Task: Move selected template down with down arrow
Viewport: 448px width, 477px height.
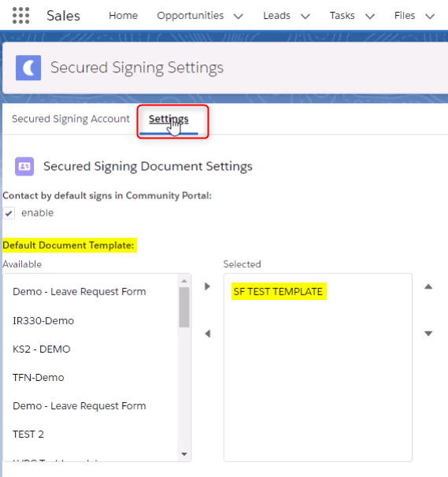Action: (x=428, y=334)
